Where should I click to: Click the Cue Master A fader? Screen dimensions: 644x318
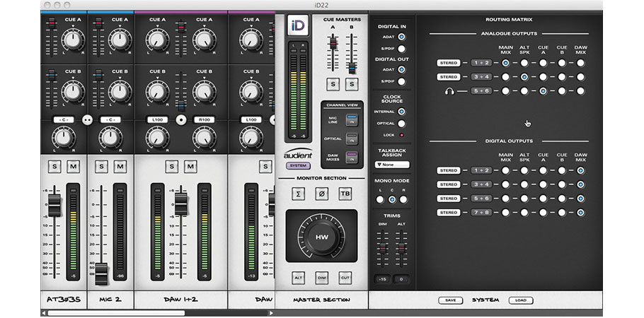[333, 42]
